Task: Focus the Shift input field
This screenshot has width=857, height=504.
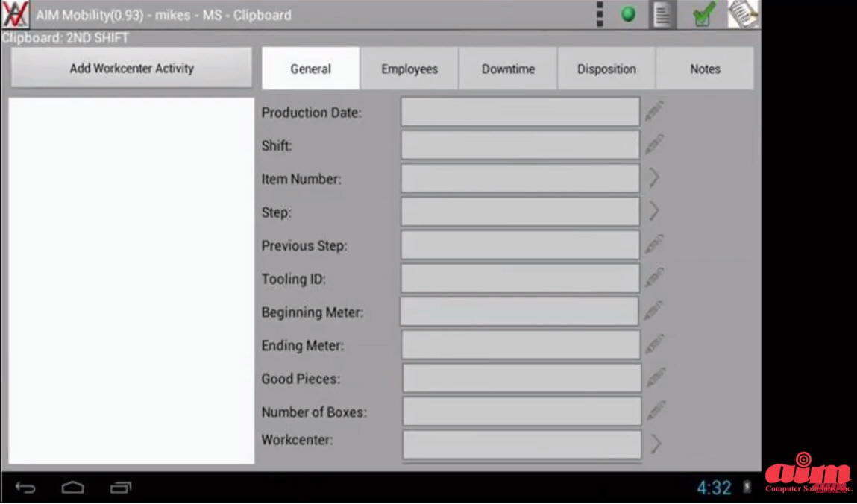Action: 521,145
